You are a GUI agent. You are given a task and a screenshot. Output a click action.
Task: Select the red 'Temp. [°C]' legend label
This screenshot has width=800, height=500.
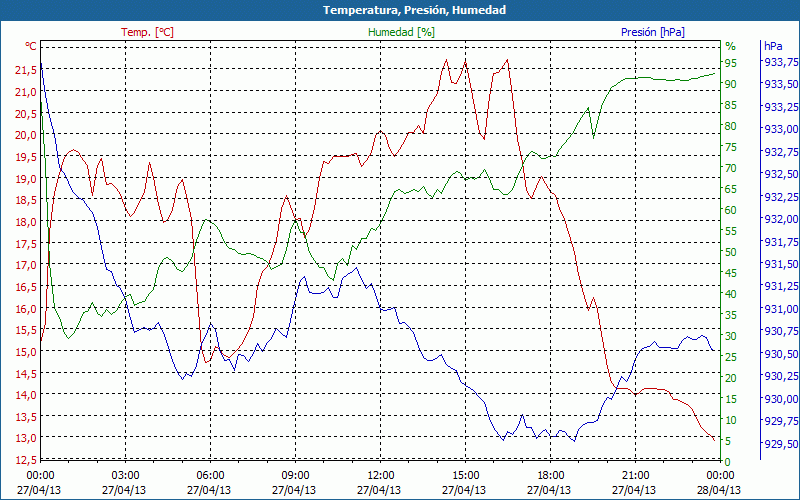147,32
